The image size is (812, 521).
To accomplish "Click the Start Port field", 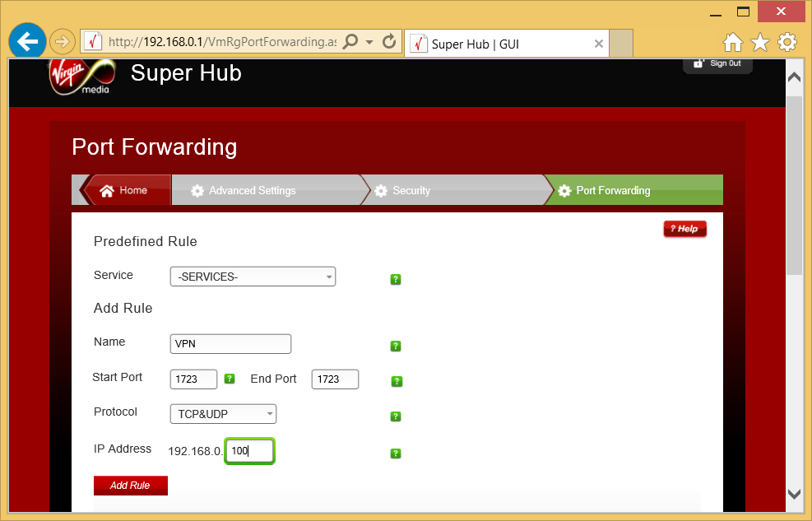I will (193, 379).
